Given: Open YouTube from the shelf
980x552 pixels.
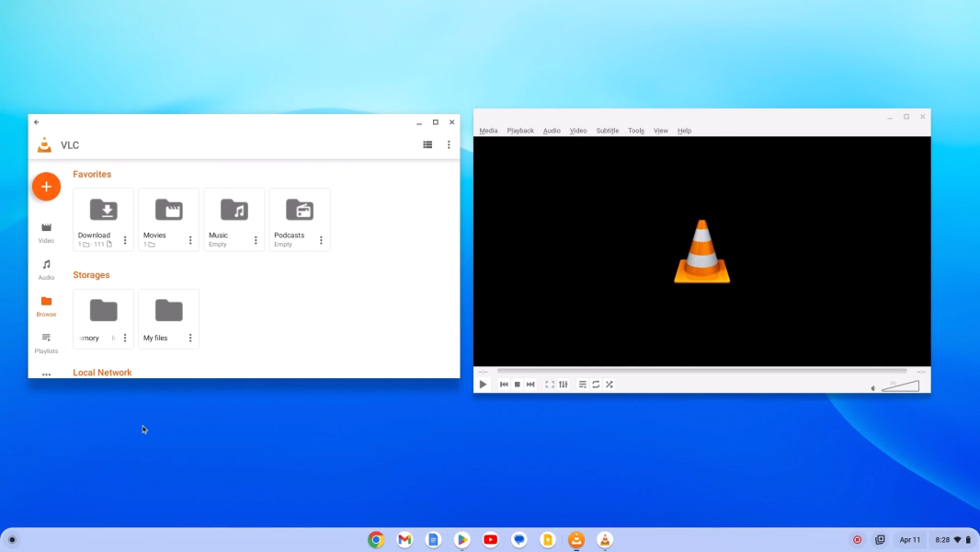Looking at the screenshot, I should [x=491, y=539].
